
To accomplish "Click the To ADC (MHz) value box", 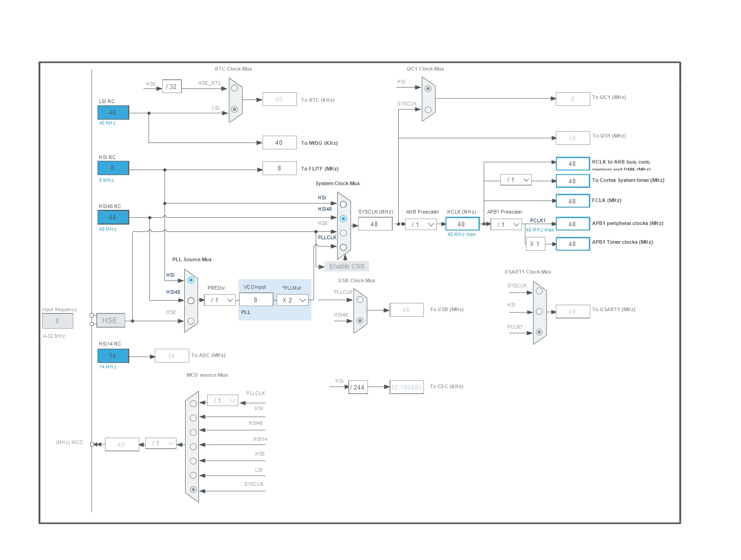I will coord(172,356).
